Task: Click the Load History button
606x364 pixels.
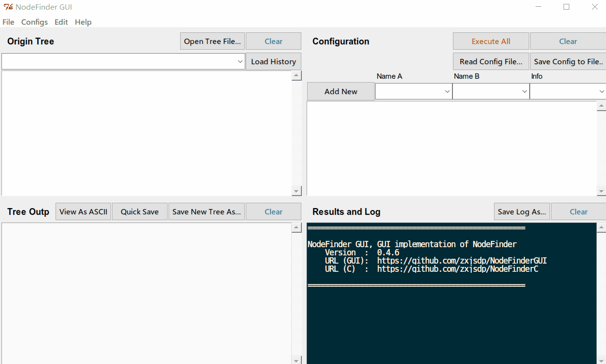Action: 273,62
